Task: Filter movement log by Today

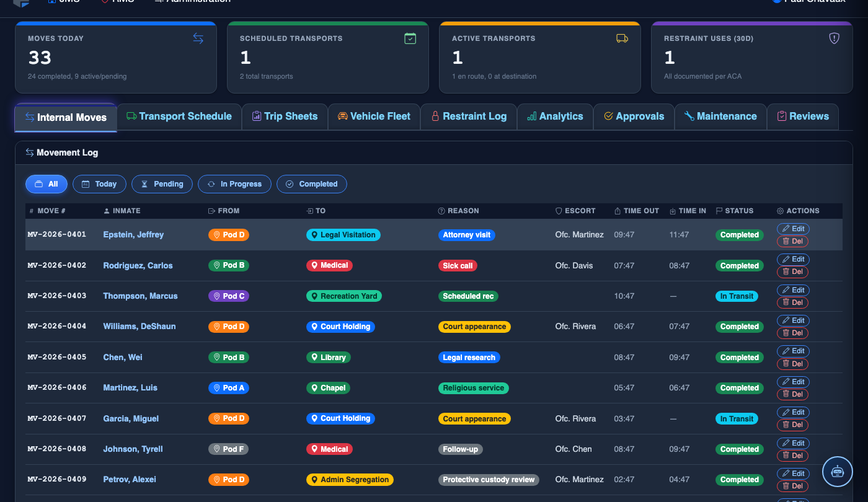Action: [99, 184]
